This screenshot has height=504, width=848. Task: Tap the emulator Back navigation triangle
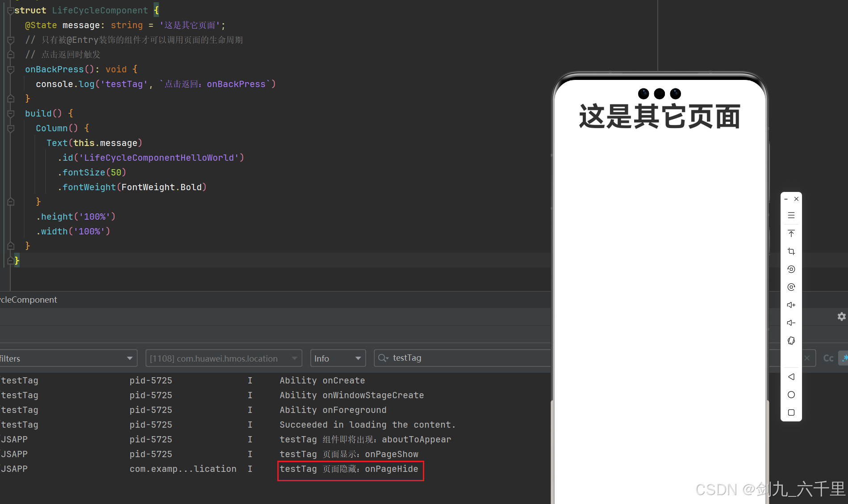point(791,377)
